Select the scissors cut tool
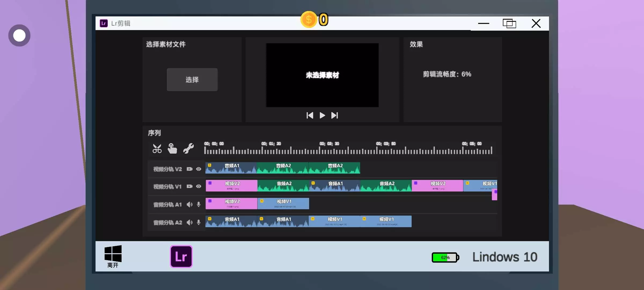This screenshot has width=644, height=290. (x=157, y=148)
